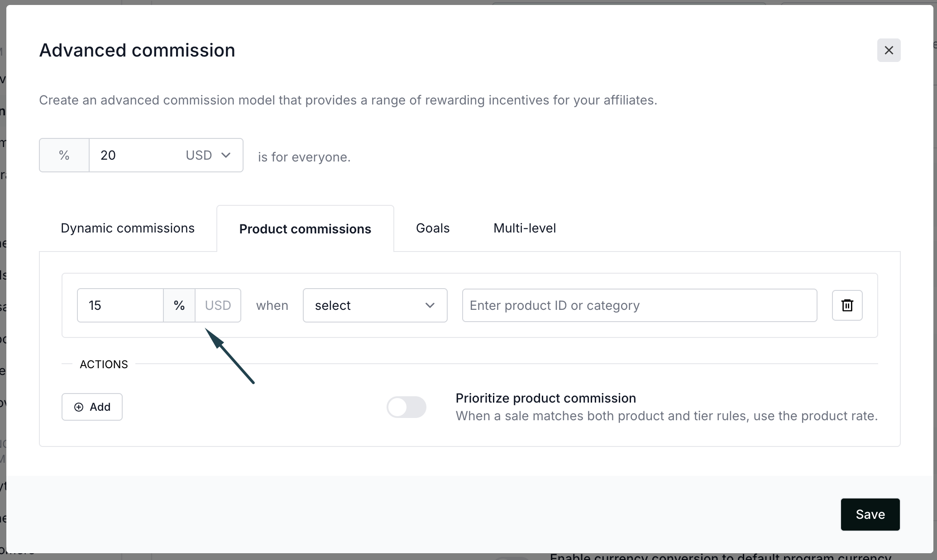Image resolution: width=937 pixels, height=560 pixels.
Task: Save the advanced commission settings
Action: coord(870,514)
